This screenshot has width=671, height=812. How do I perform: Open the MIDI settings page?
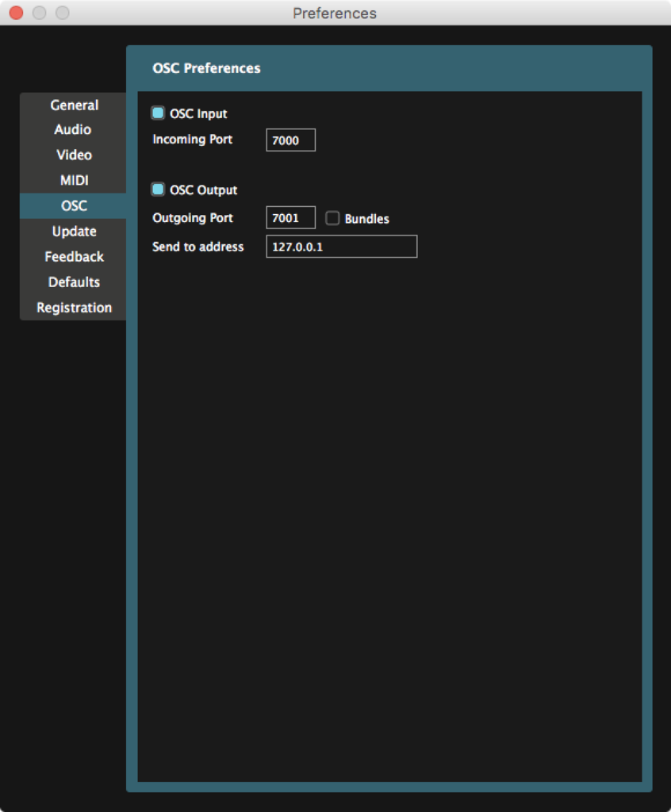[x=74, y=180]
